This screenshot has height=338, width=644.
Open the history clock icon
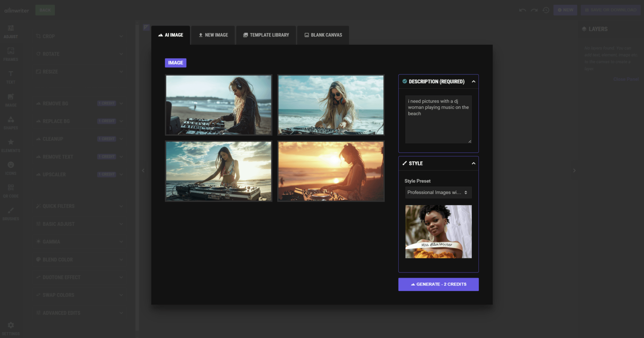coord(546,10)
